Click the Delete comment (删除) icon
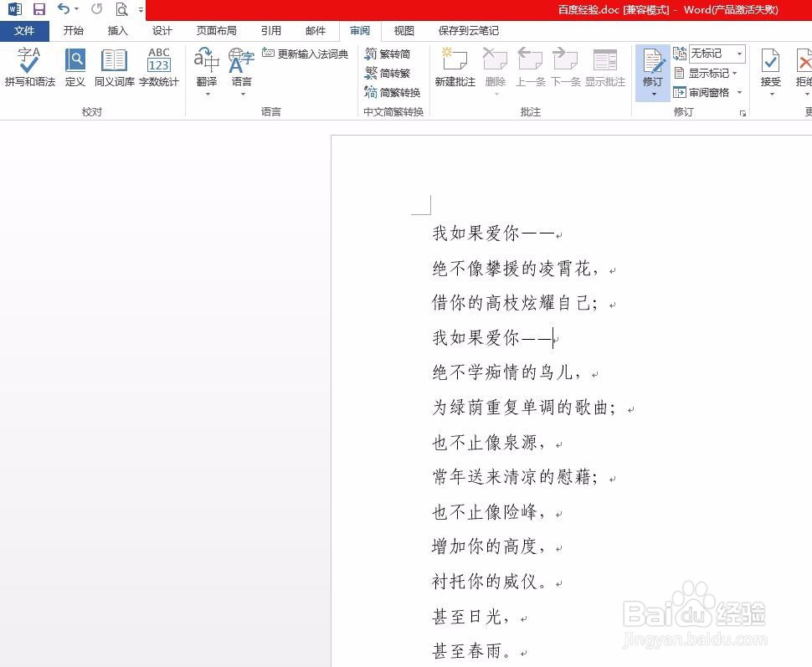812x667 pixels. [495, 61]
